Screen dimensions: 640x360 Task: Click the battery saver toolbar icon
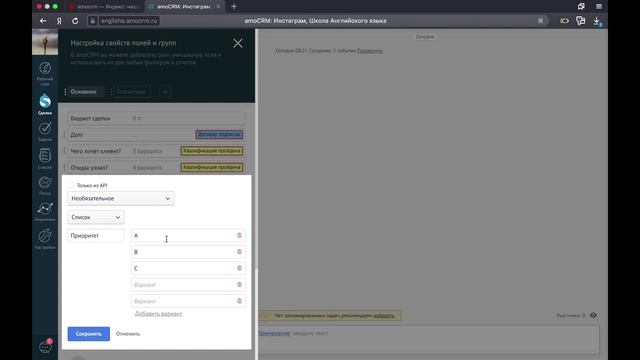click(564, 21)
